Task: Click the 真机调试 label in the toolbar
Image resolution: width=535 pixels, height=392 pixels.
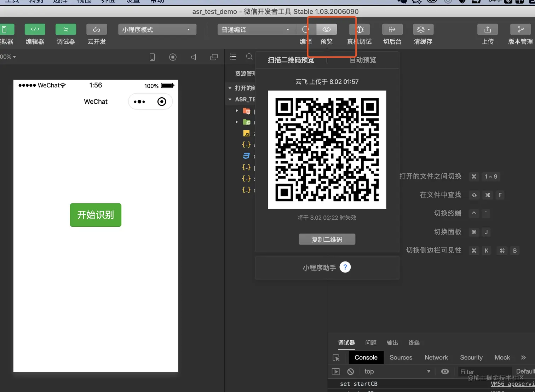Action: click(359, 41)
